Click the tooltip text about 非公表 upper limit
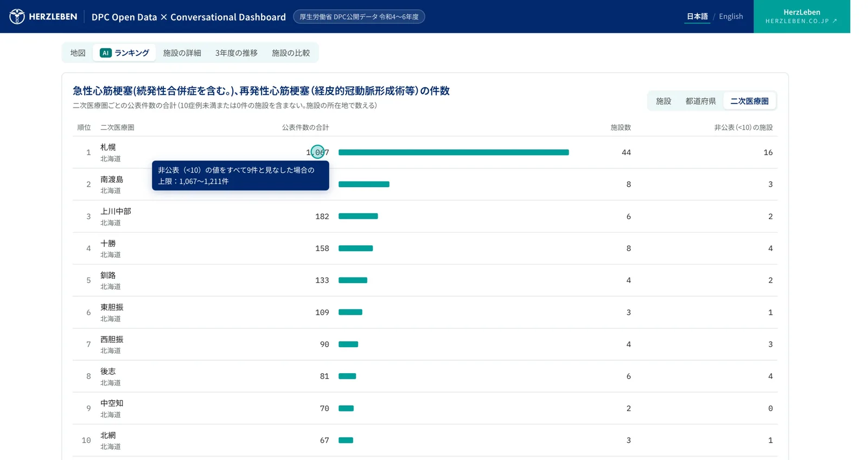 point(240,175)
